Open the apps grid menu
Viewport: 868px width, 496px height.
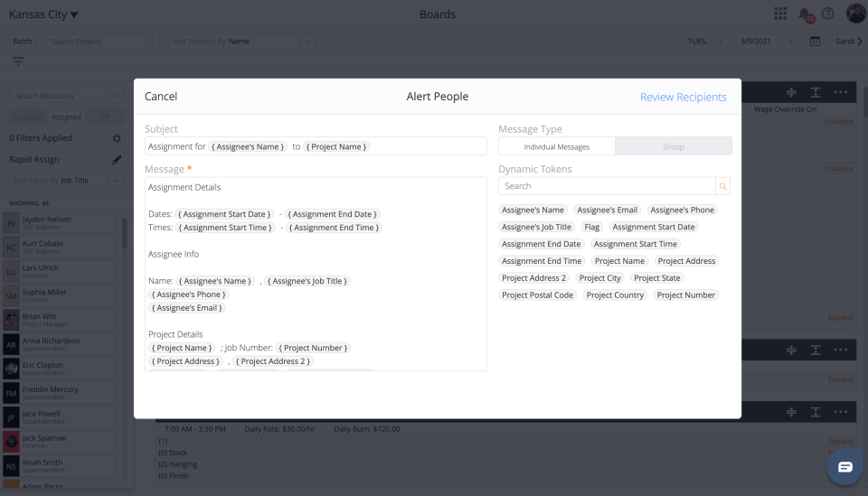780,14
